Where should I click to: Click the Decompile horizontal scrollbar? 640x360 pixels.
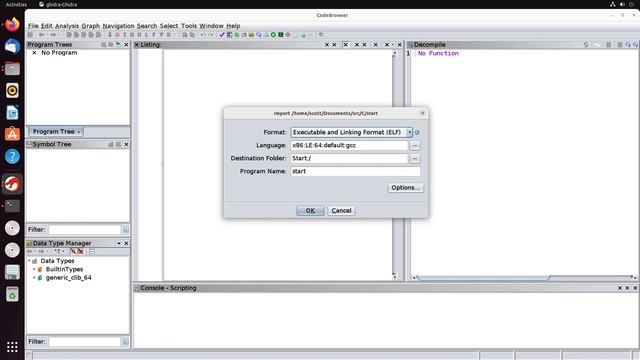point(524,278)
